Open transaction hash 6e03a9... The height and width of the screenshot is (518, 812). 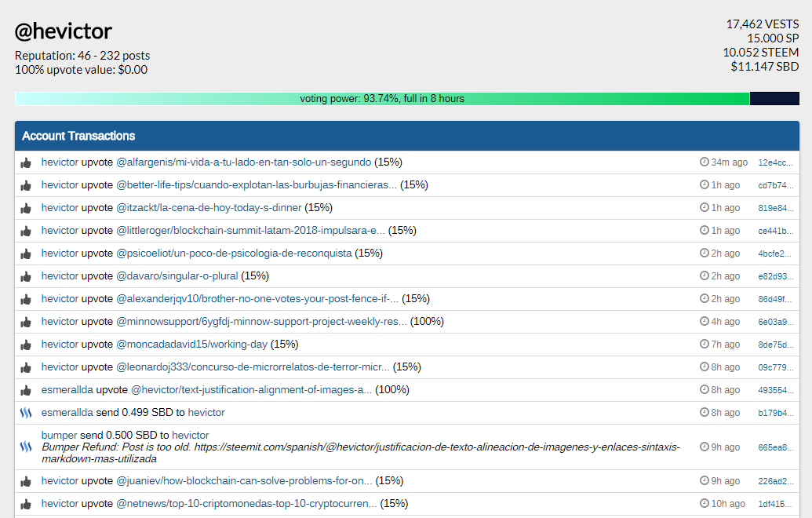775,323
